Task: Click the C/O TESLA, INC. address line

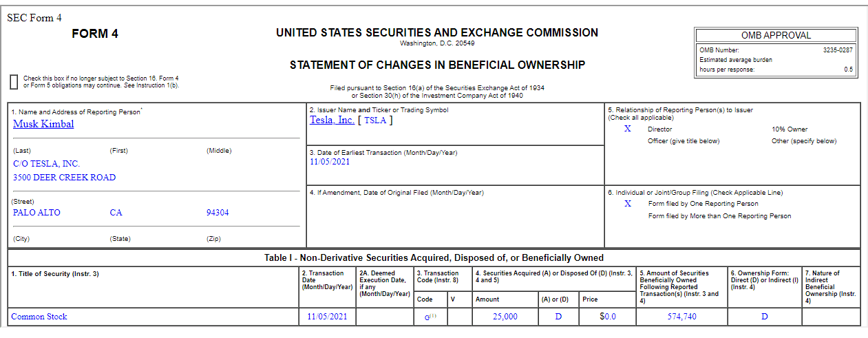Action: (46, 164)
